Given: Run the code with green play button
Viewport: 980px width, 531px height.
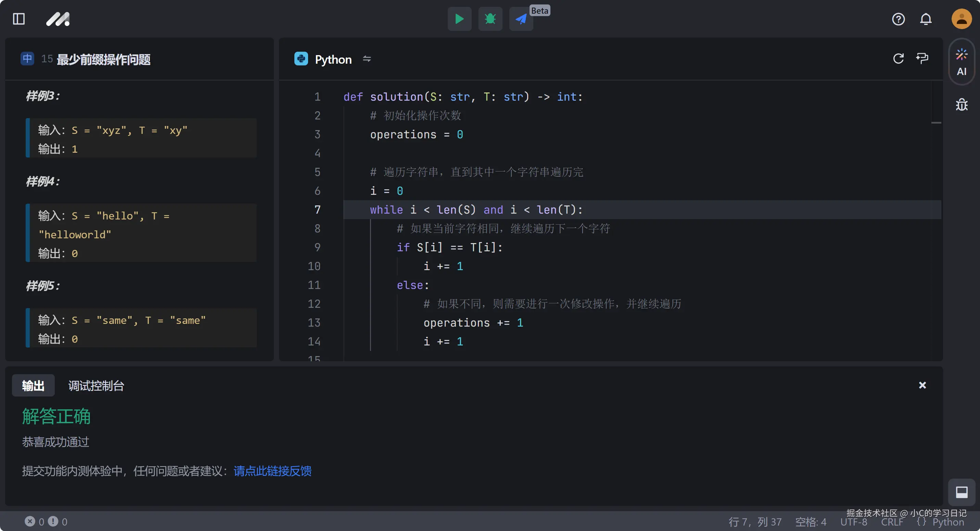Looking at the screenshot, I should point(459,19).
